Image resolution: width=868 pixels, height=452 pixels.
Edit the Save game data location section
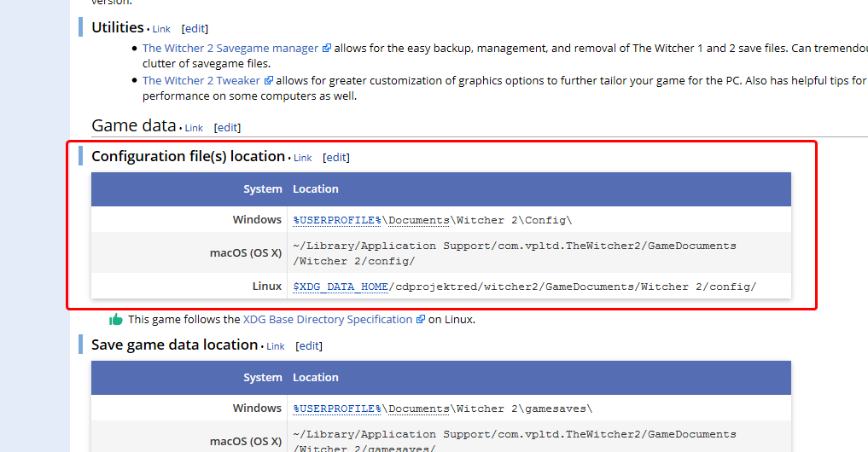click(309, 346)
